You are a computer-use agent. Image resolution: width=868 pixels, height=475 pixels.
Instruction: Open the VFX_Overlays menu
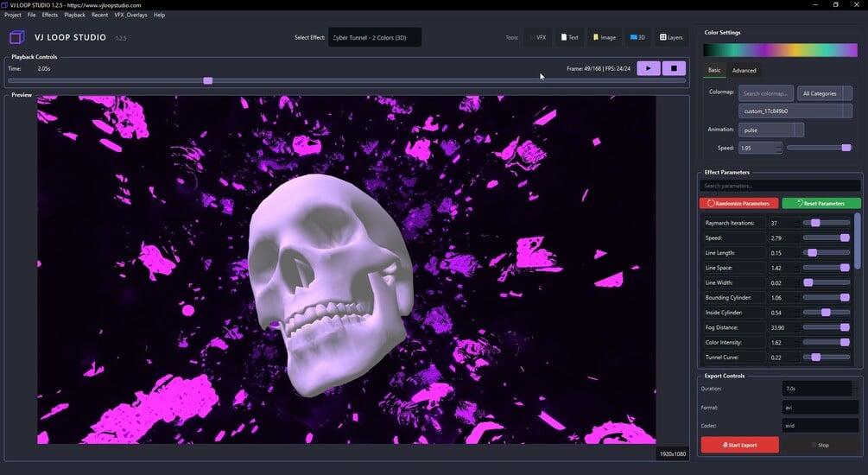coord(130,15)
